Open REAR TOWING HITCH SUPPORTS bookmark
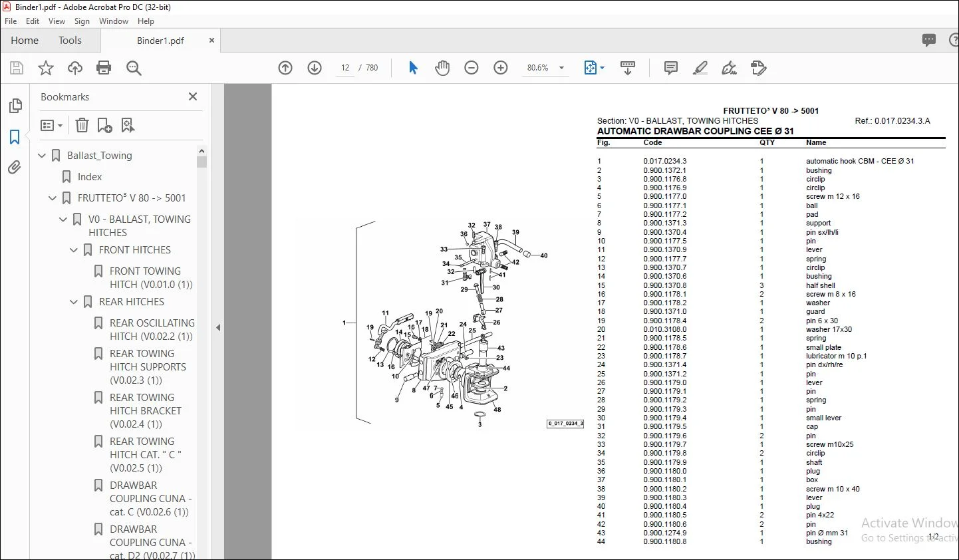The height and width of the screenshot is (560, 959). point(148,367)
